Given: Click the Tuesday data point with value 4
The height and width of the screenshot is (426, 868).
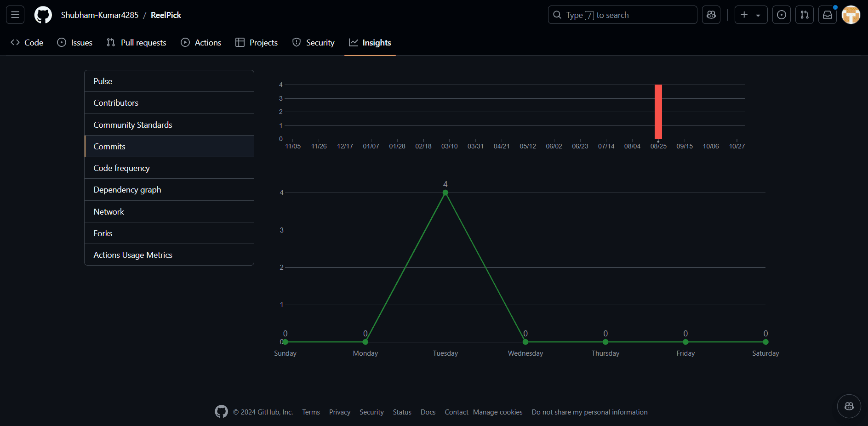Looking at the screenshot, I should (x=445, y=193).
